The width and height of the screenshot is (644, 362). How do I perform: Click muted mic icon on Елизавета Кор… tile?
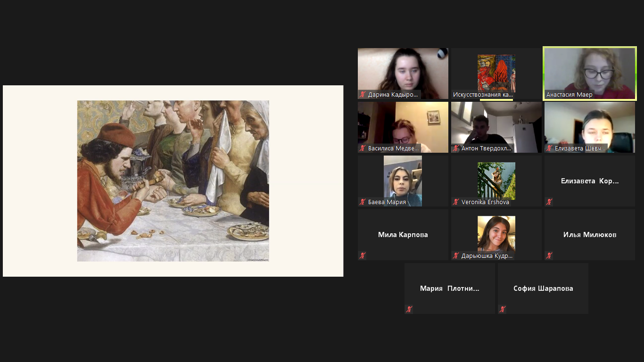tap(549, 202)
